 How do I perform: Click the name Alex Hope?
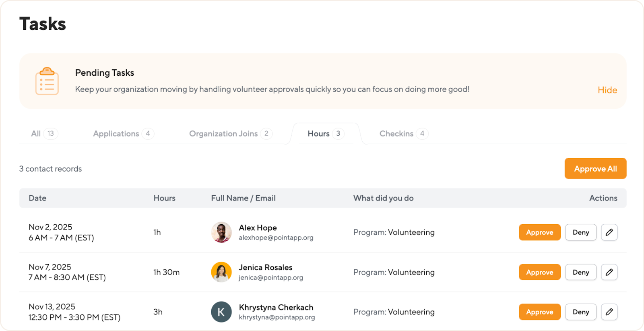point(258,228)
